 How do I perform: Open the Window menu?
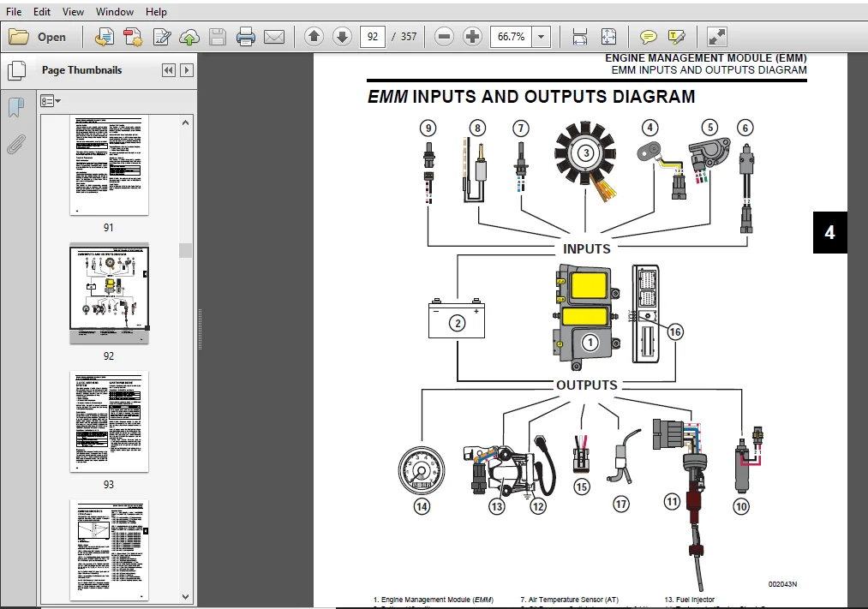click(115, 12)
